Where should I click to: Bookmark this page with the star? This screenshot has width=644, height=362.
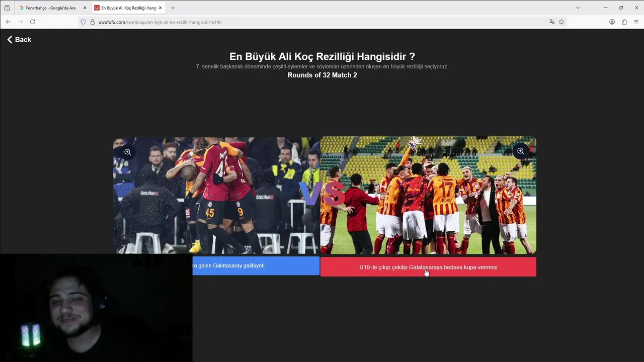[x=561, y=22]
